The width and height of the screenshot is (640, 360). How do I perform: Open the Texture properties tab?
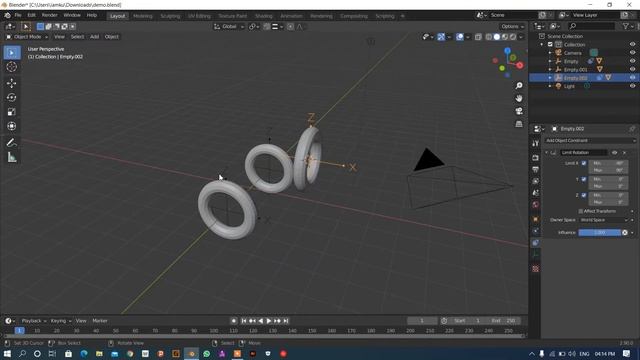click(536, 269)
